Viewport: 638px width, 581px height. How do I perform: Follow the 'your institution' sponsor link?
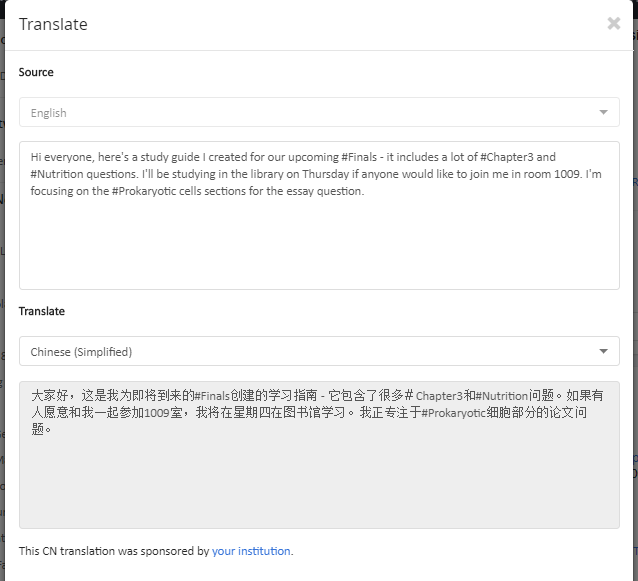tap(251, 551)
